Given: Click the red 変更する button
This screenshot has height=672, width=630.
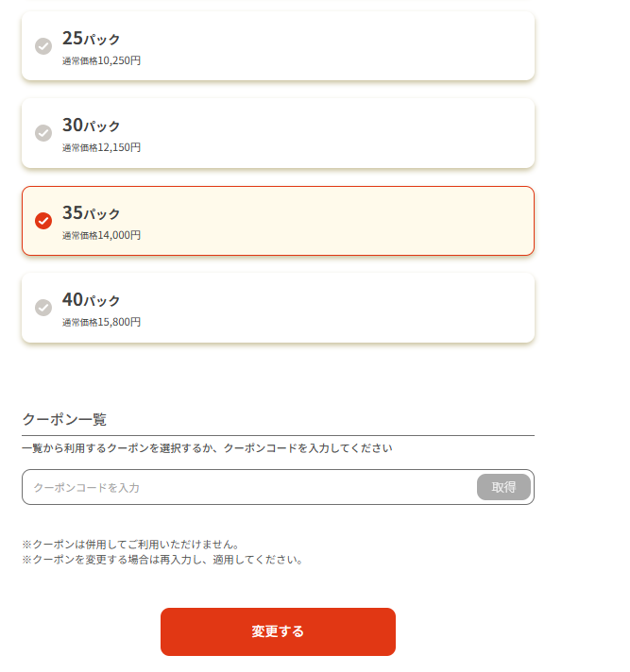Looking at the screenshot, I should coord(278,631).
